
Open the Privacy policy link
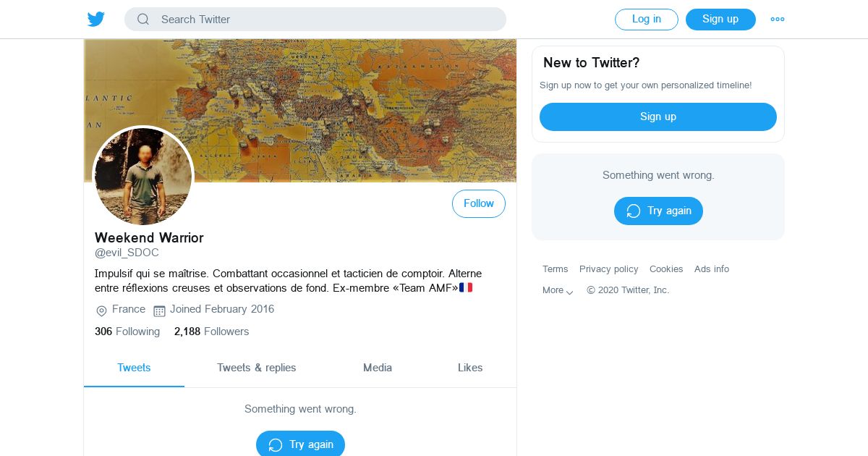[x=609, y=269]
